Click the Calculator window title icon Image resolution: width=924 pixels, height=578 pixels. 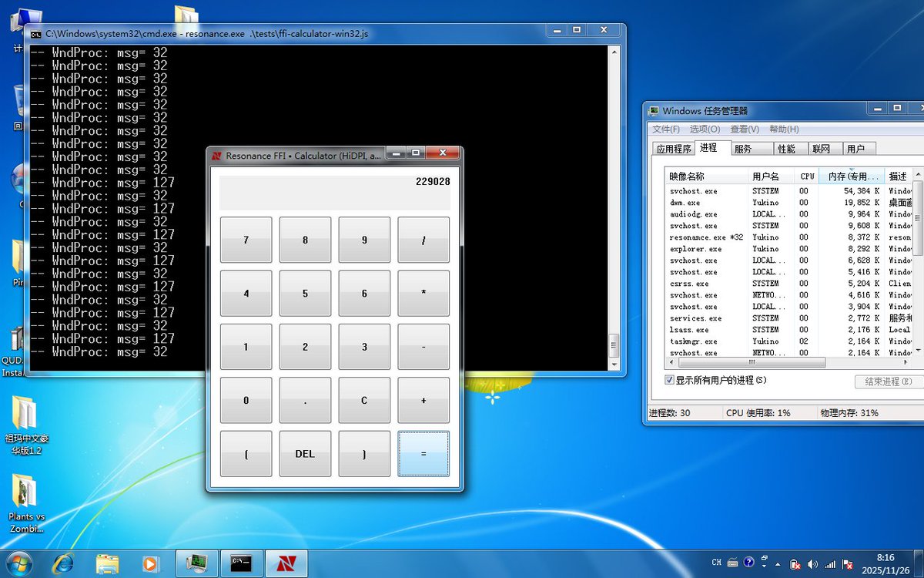tap(216, 156)
